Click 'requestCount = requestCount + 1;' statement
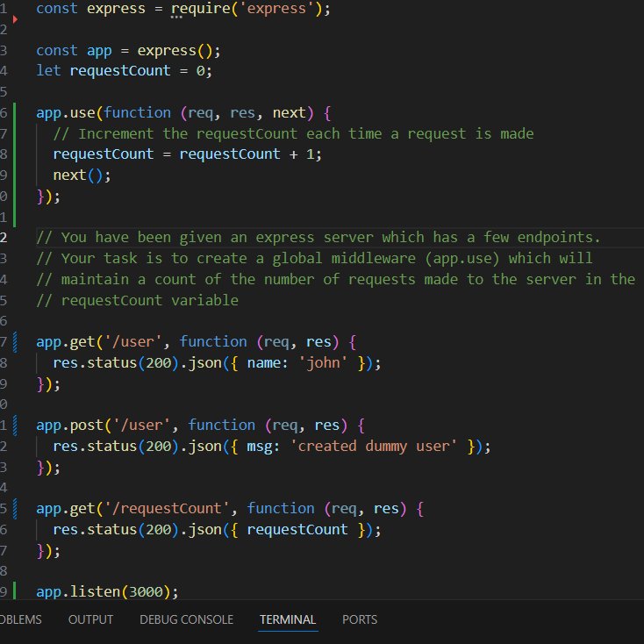This screenshot has height=644, width=644. (187, 154)
